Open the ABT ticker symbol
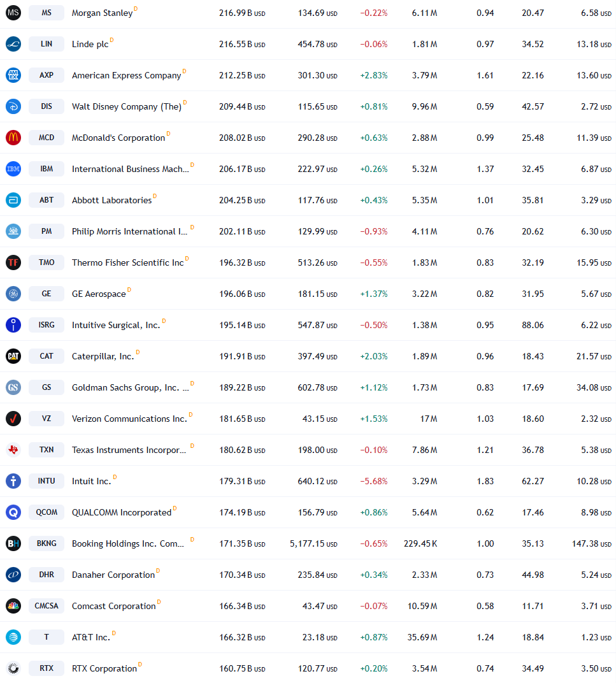The width and height of the screenshot is (616, 683). (x=47, y=200)
